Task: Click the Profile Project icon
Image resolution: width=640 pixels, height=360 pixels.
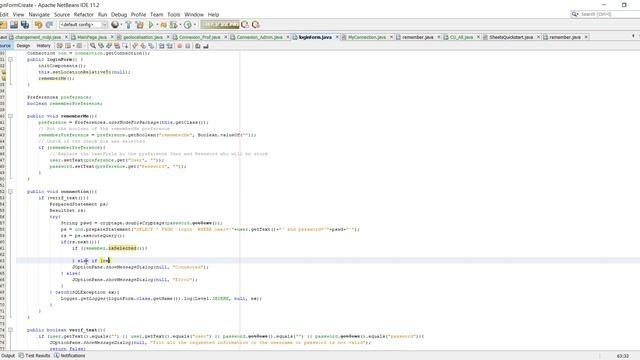Action: 174,25
